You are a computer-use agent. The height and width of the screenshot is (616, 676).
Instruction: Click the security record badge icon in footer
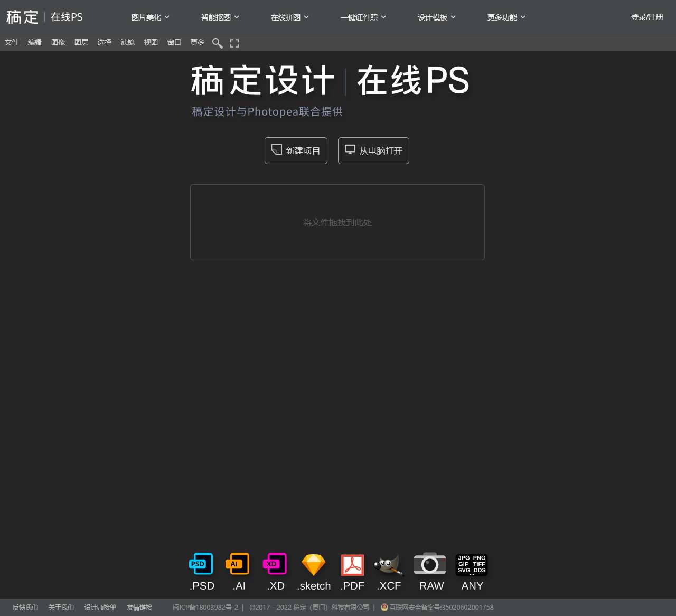tap(383, 607)
